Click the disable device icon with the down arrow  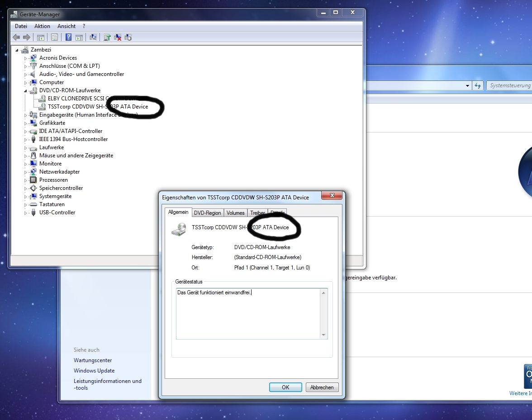(x=128, y=37)
